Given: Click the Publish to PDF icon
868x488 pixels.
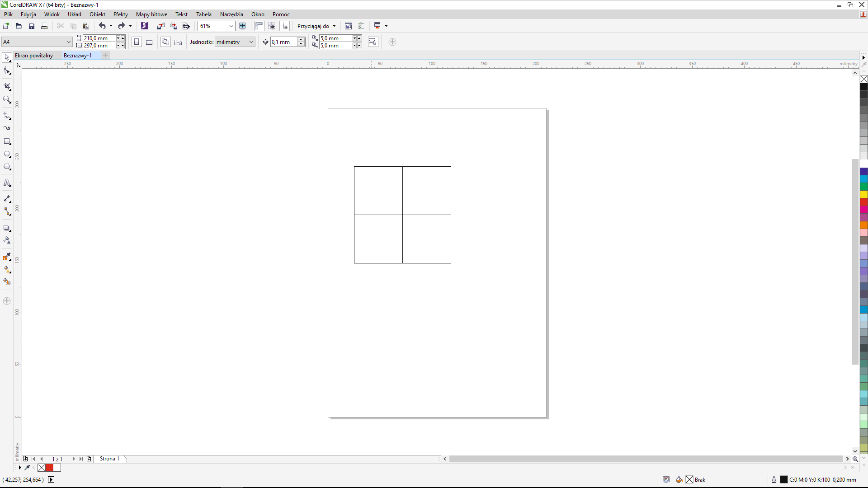Looking at the screenshot, I should (186, 26).
